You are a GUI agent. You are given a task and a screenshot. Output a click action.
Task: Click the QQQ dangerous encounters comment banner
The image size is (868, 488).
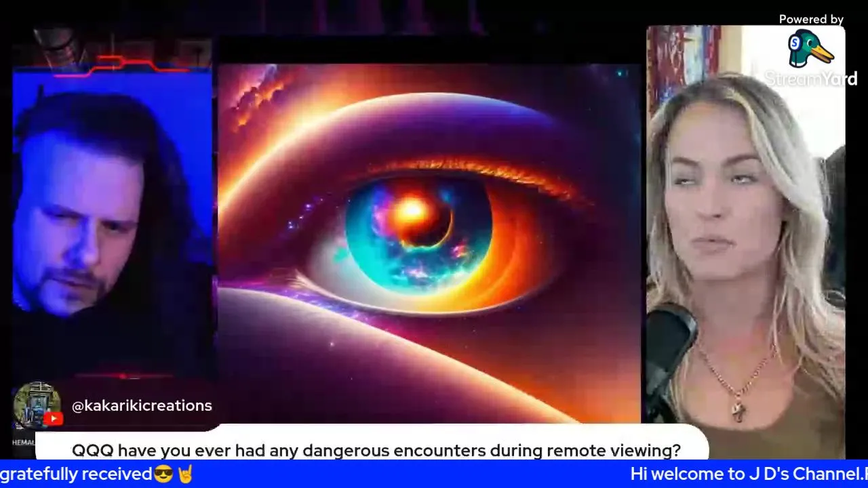372,443
